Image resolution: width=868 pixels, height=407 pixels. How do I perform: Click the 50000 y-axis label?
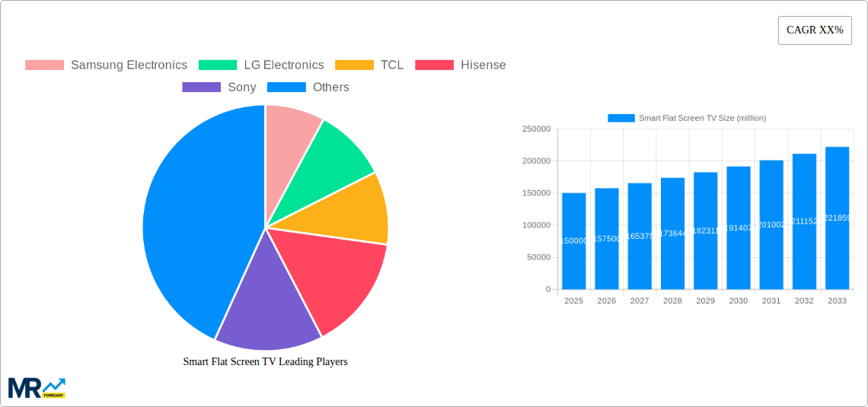pos(538,257)
